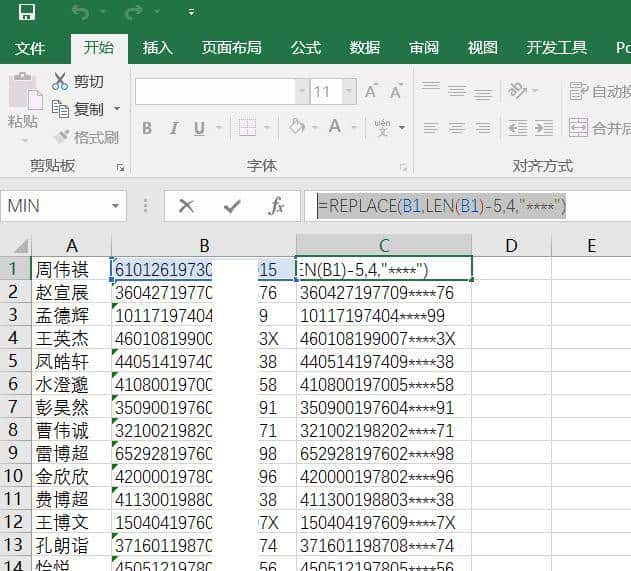
Task: Click the 格式刷 format painter button
Action: pyautogui.click(x=87, y=137)
